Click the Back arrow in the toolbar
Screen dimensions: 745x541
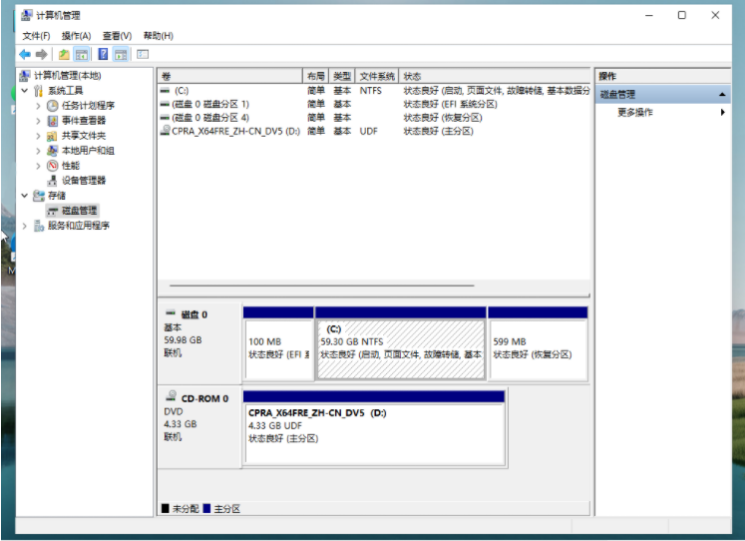click(x=24, y=54)
